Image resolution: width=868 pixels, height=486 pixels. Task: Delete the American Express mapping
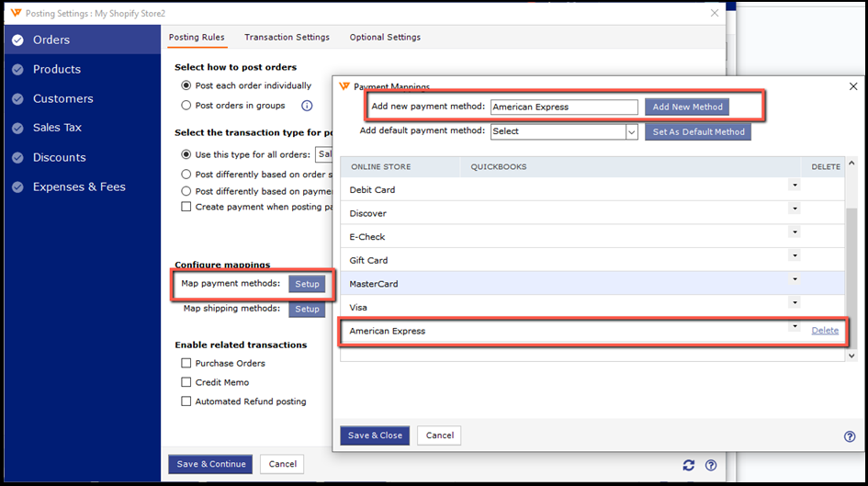point(824,331)
